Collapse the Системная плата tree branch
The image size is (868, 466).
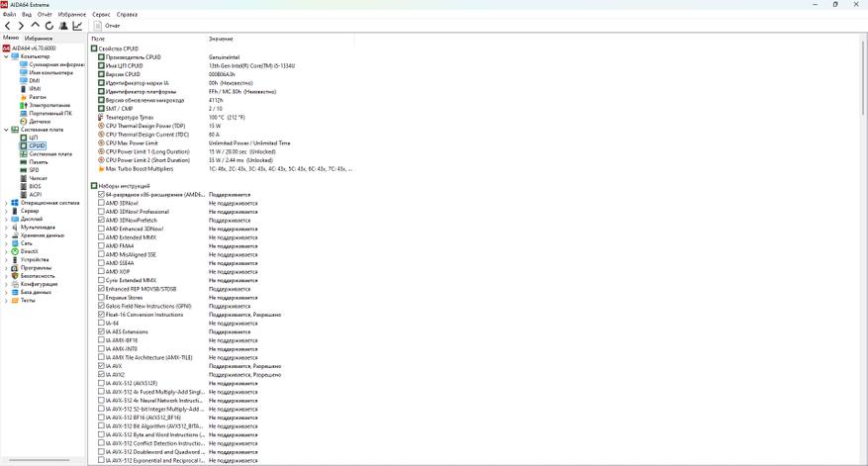pyautogui.click(x=6, y=130)
